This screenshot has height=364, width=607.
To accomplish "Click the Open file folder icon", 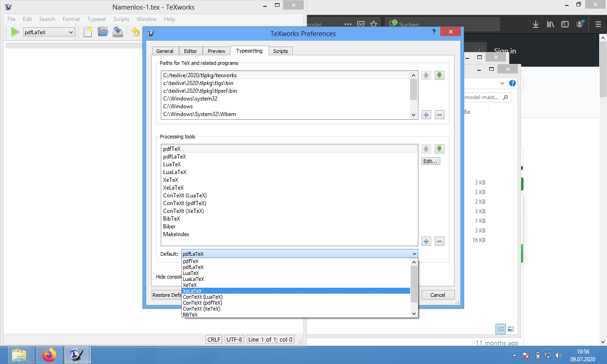I will tap(103, 32).
